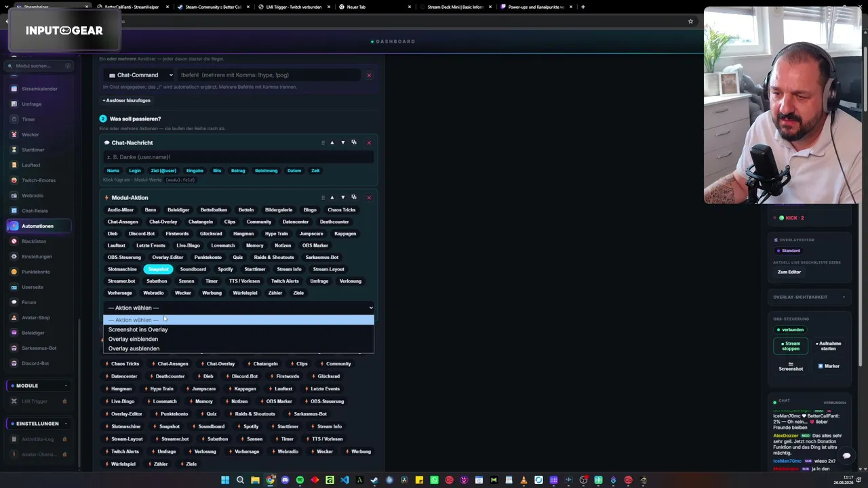Open Streamkalender in the sidebar
Viewport: 868px width, 488px height.
39,89
